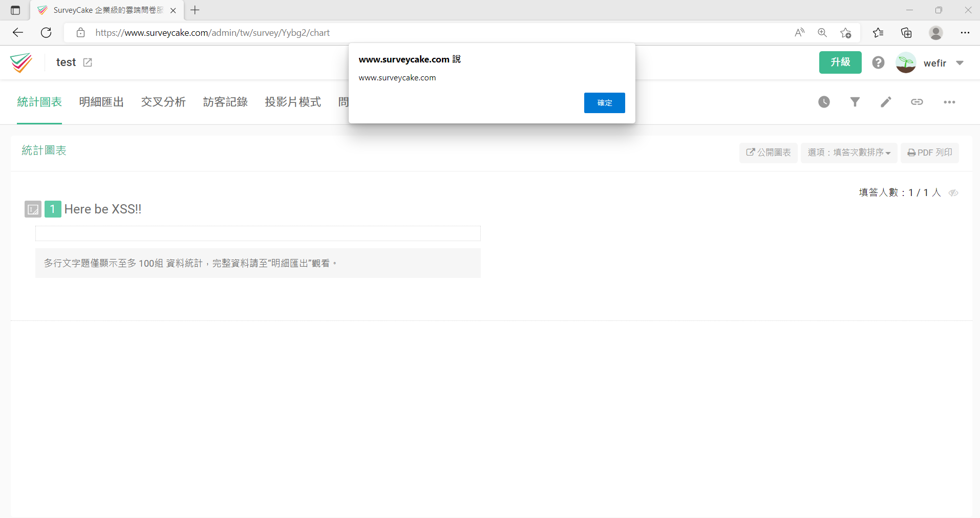Switch to the 交叉分析 tab
Screen dimensions: 980x518
(x=163, y=102)
